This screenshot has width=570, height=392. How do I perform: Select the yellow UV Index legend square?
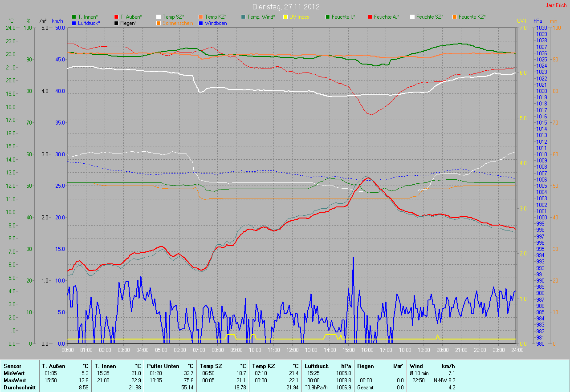pos(286,17)
